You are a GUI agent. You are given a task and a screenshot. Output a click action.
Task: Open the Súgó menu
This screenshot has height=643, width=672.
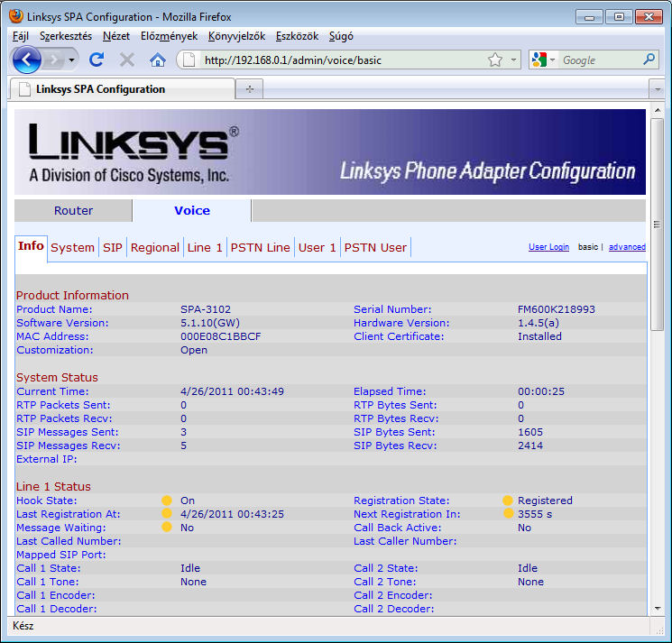341,36
